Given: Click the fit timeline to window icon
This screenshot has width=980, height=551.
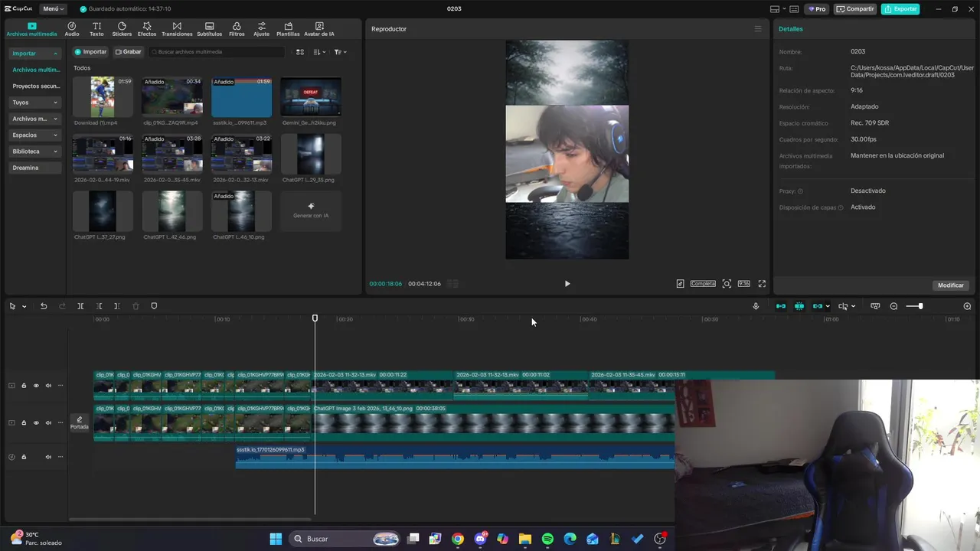Looking at the screenshot, I should coord(875,306).
